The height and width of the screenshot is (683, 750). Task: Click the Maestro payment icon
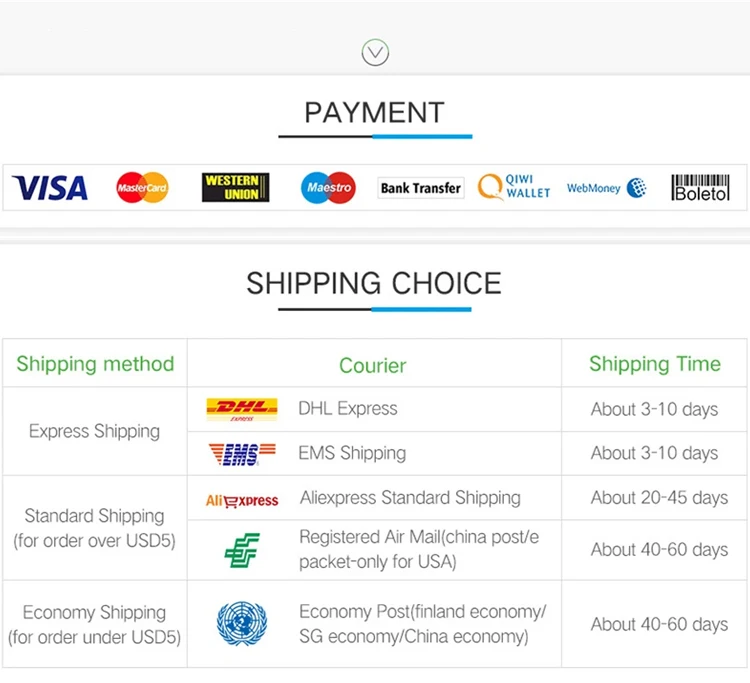click(x=328, y=187)
